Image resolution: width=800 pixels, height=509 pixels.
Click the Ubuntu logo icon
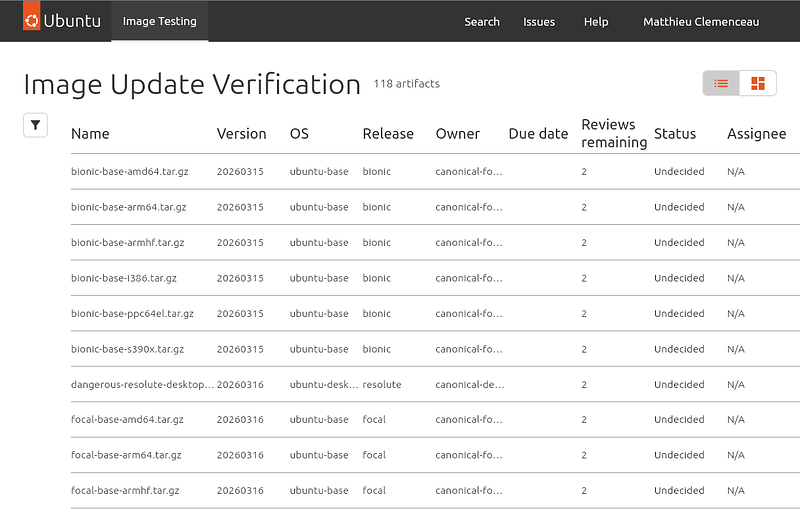(32, 16)
